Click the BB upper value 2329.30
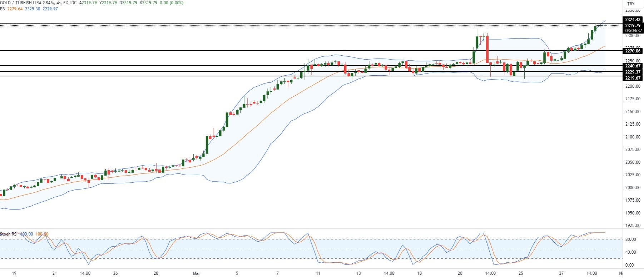 pos(33,9)
